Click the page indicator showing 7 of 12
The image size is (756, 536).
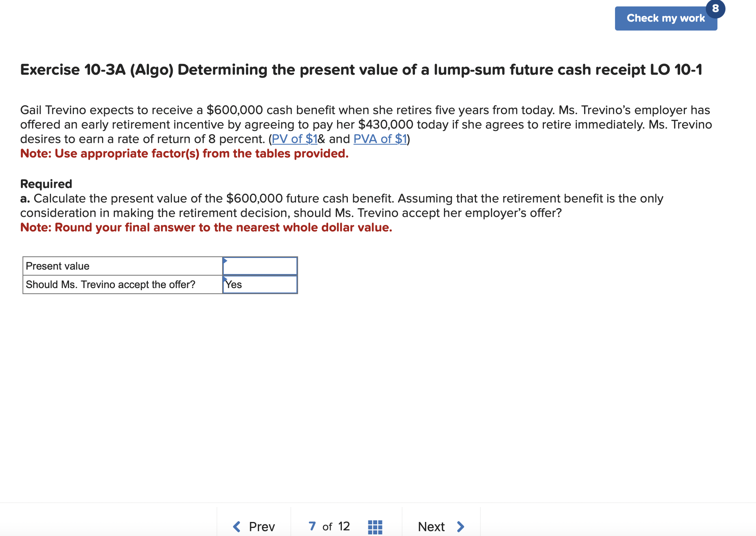coord(329,526)
